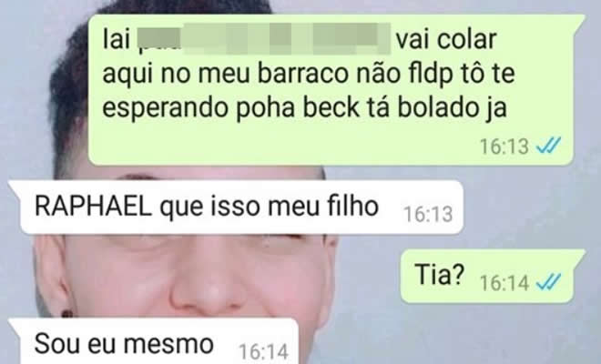The height and width of the screenshot is (364, 601).
Task: Select the word 'esperando' in sent message
Action: click(165, 108)
